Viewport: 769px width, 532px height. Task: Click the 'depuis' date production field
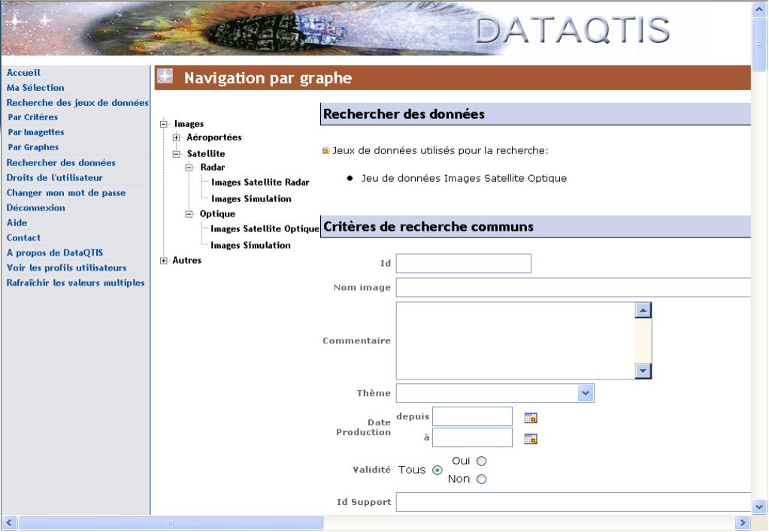(472, 417)
